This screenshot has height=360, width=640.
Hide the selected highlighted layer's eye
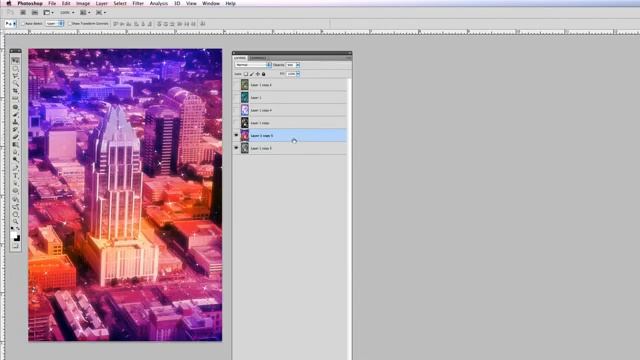point(236,135)
